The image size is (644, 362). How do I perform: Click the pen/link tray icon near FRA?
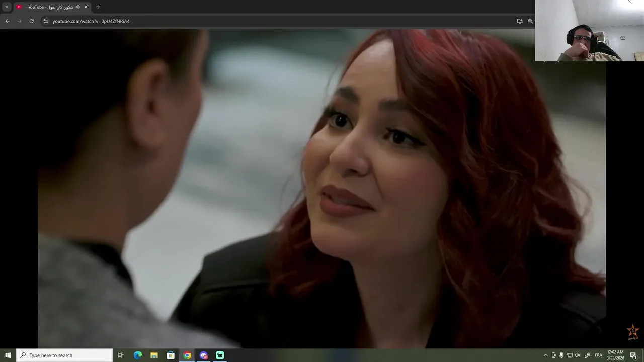[587, 355]
